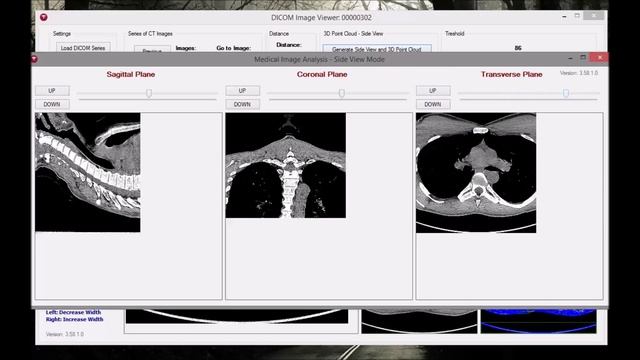Maximize the DICOM Image Viewer window
This screenshot has width=640, height=360.
[577, 16]
